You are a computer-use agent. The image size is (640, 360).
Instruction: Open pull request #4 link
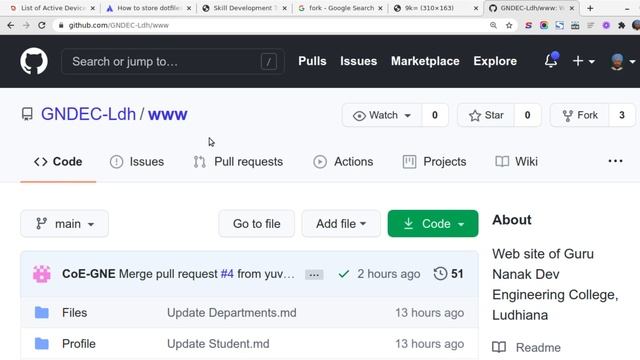coord(227,274)
